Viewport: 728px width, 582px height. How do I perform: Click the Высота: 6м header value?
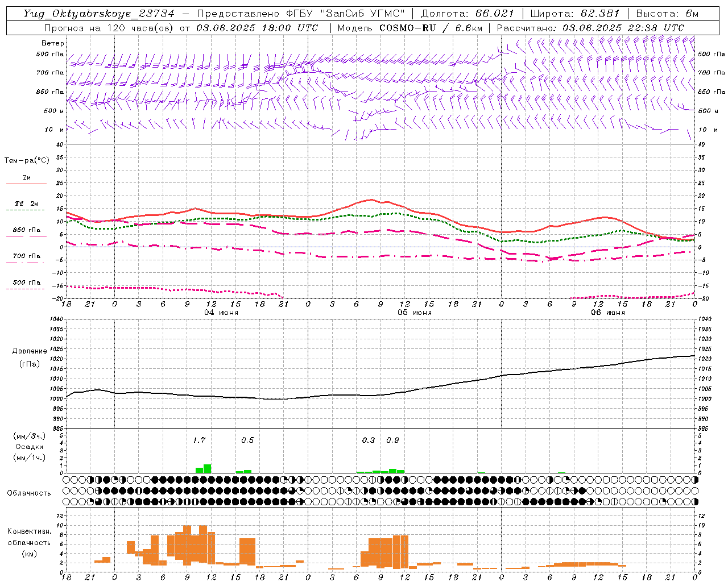click(667, 14)
